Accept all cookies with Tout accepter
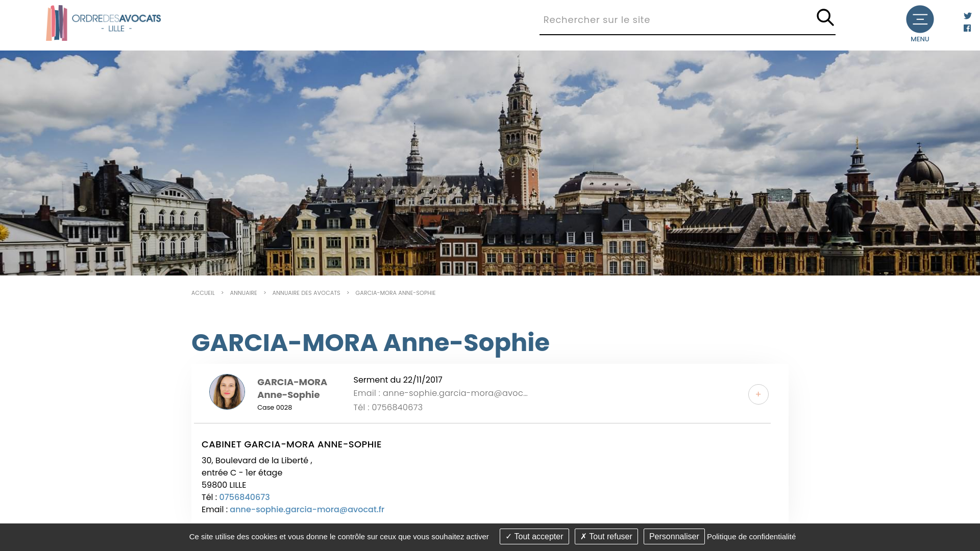Image resolution: width=980 pixels, height=551 pixels. point(534,536)
